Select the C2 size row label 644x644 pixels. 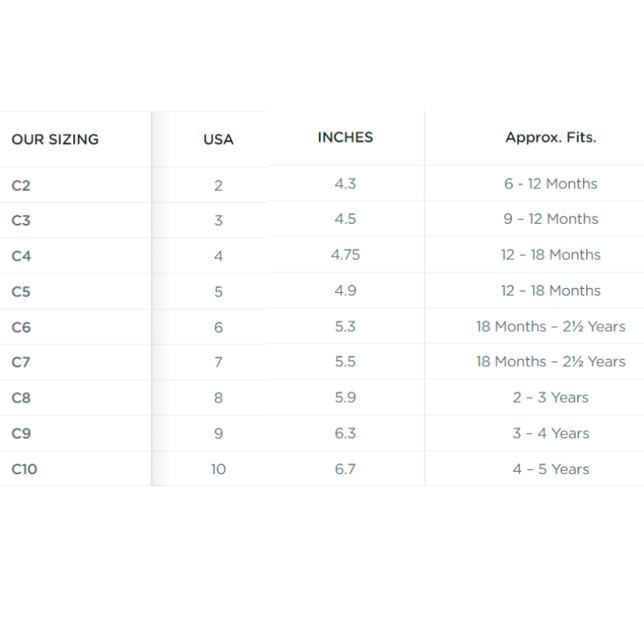tap(21, 186)
